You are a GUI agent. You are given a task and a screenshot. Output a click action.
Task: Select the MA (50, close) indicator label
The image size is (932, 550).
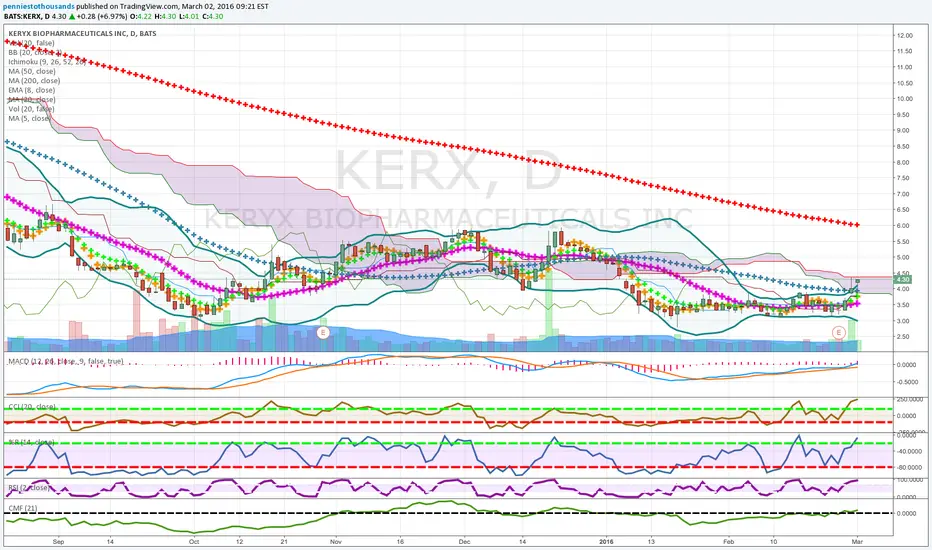click(32, 71)
